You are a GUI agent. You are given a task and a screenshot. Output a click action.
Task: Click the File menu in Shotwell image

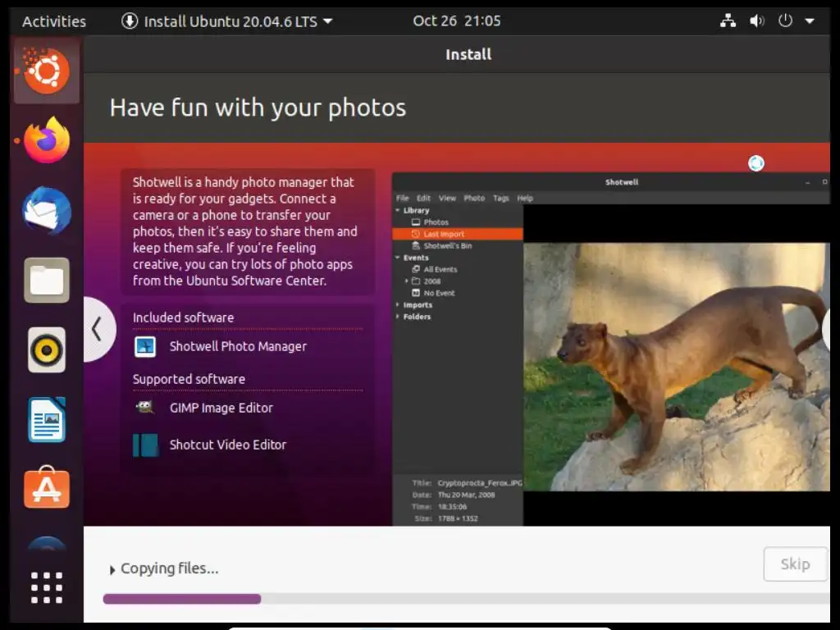point(402,199)
